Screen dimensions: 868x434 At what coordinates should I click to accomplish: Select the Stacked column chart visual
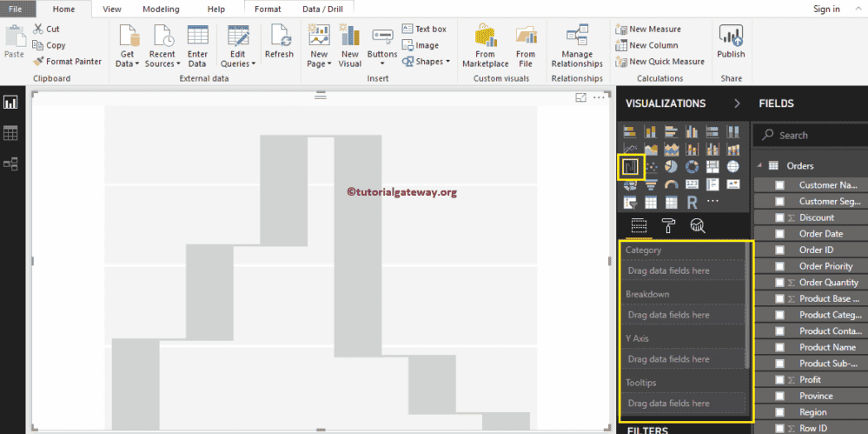pyautogui.click(x=651, y=131)
